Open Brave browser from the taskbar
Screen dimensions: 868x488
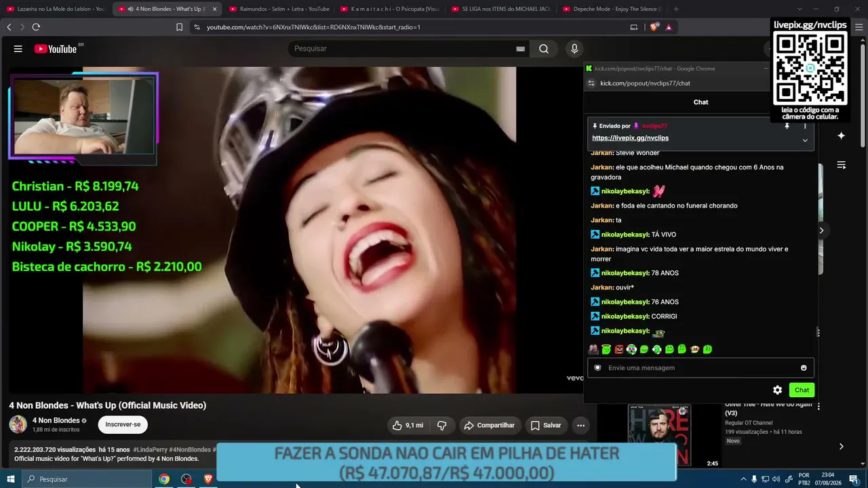[x=208, y=479]
